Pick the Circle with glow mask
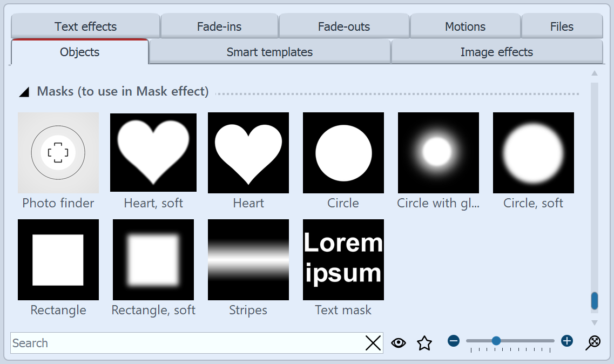The width and height of the screenshot is (614, 364). (x=438, y=152)
